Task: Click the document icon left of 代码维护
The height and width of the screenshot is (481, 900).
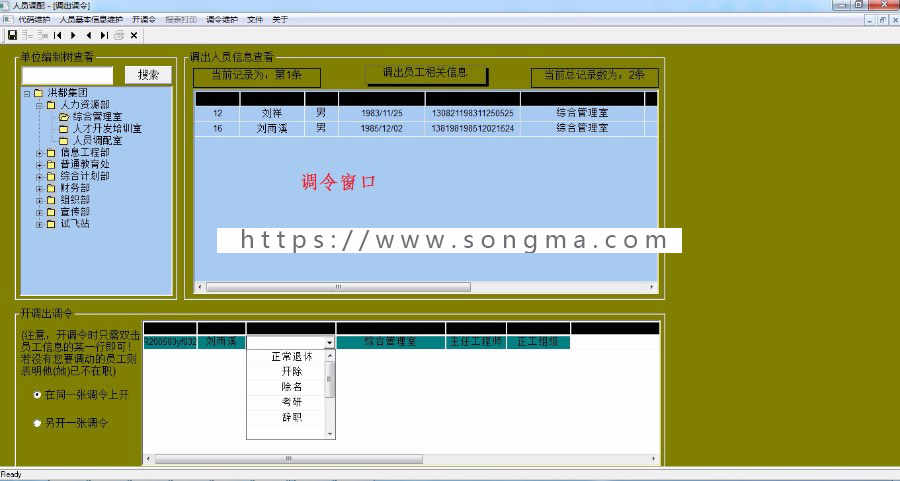Action: pyautogui.click(x=7, y=20)
